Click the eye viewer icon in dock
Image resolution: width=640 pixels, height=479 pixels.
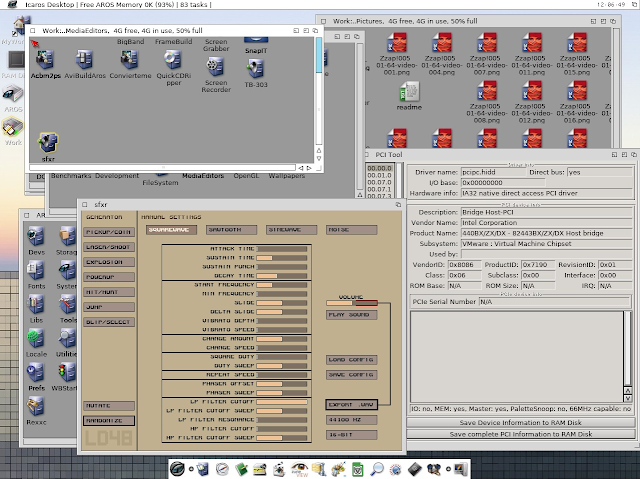(300, 469)
